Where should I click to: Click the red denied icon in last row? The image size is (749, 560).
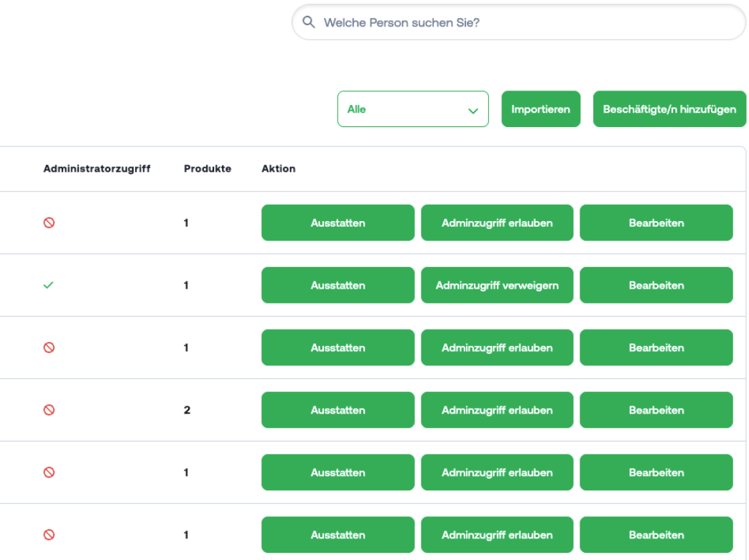pos(49,535)
